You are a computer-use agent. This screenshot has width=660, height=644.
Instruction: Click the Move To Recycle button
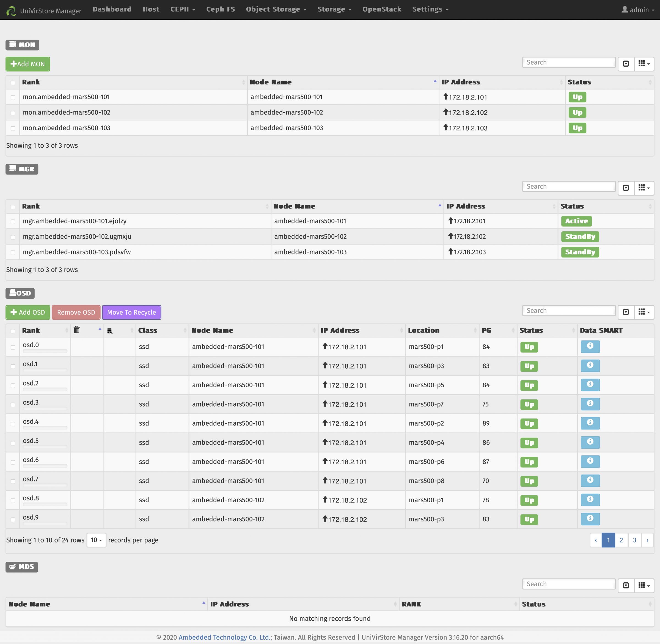131,312
